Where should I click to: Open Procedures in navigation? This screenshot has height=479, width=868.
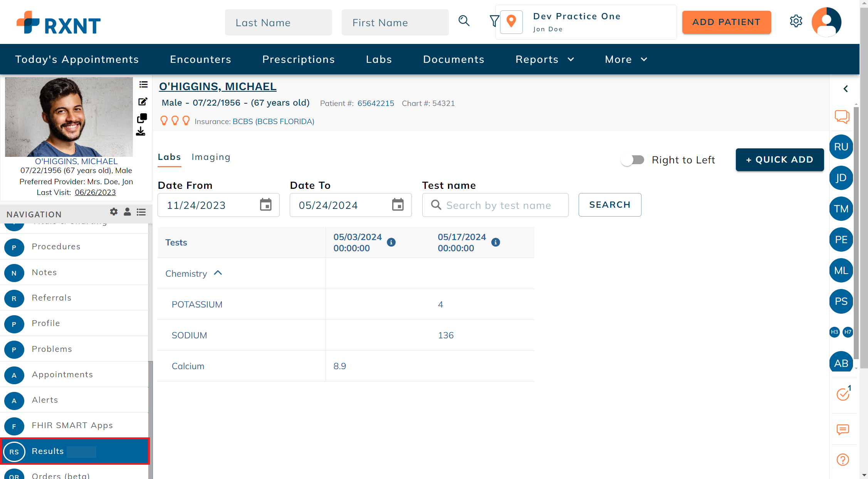pos(74,247)
